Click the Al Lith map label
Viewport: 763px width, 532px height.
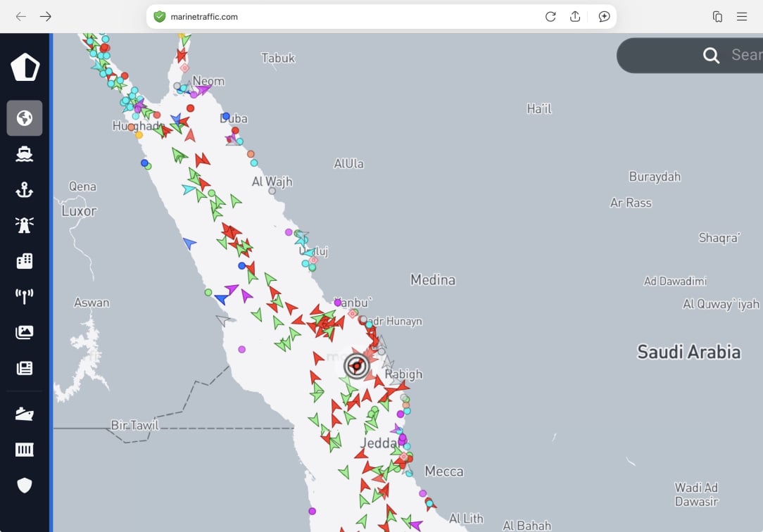click(466, 519)
